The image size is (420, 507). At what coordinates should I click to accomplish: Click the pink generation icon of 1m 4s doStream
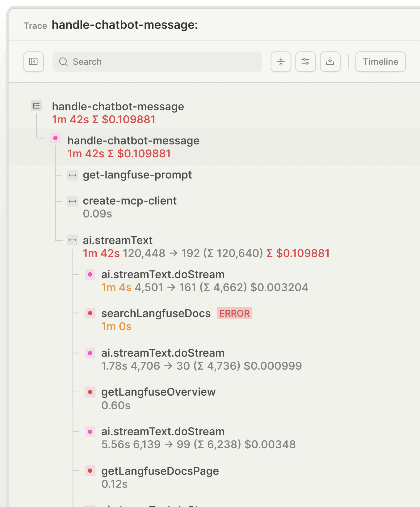90,274
